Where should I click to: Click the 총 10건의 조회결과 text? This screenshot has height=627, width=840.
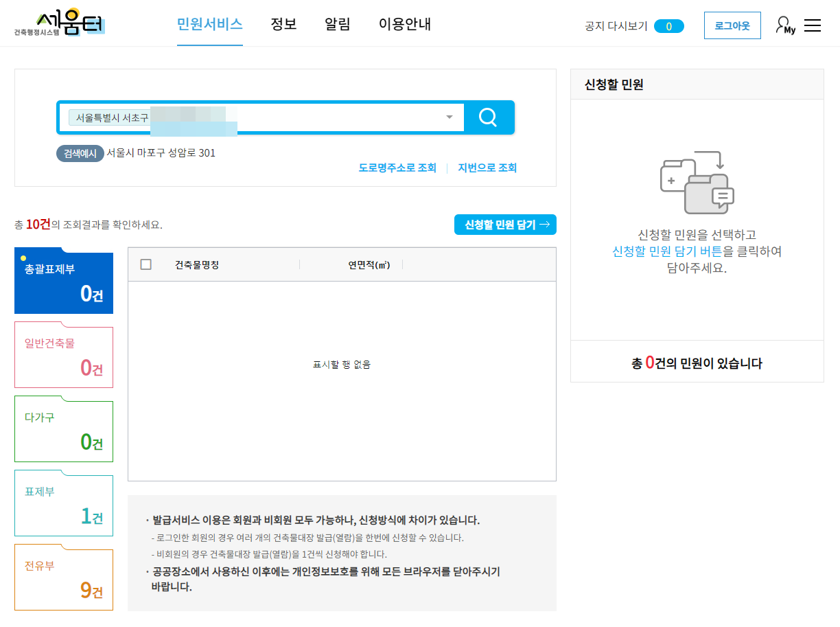click(x=89, y=225)
